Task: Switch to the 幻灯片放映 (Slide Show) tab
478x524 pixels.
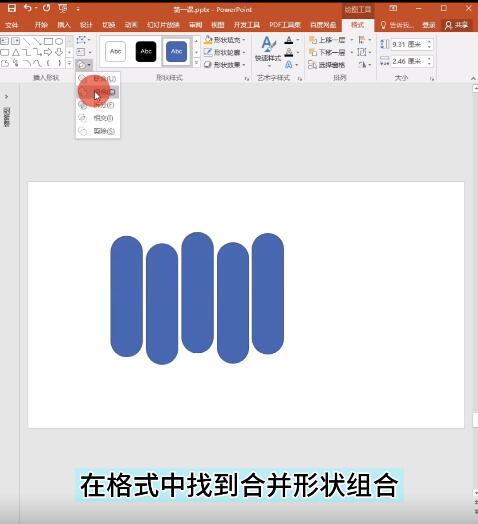Action: (163, 25)
